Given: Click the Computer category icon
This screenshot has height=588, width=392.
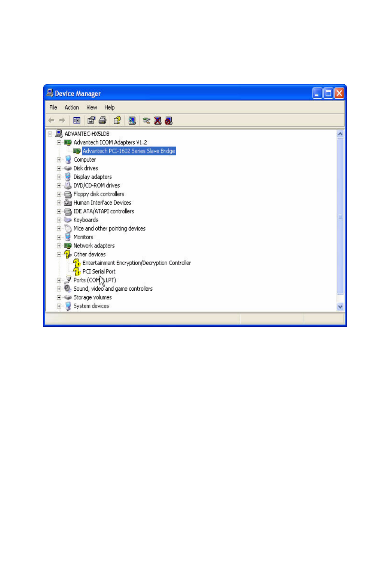Looking at the screenshot, I should click(x=68, y=160).
